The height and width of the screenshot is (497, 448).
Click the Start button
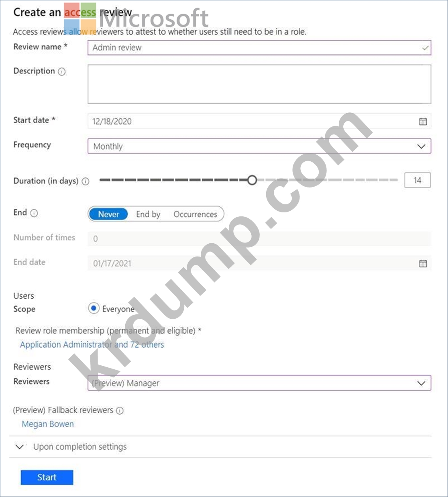tap(47, 477)
